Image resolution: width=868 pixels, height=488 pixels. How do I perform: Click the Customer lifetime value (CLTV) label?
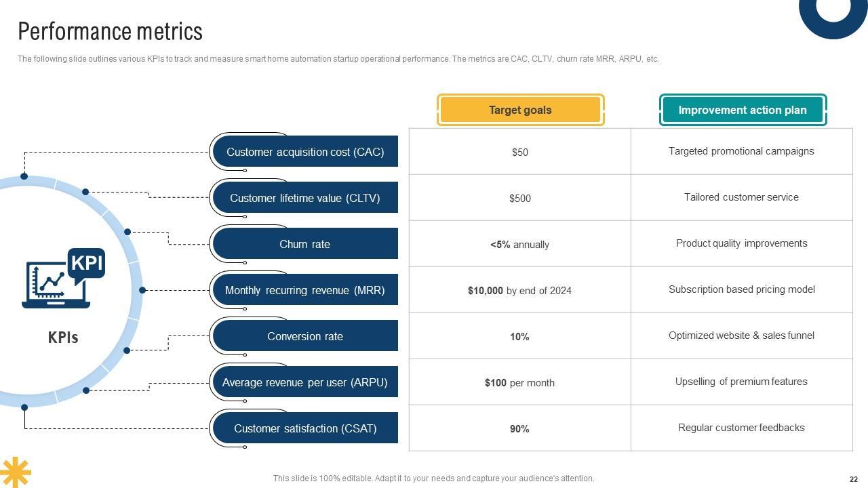(305, 198)
